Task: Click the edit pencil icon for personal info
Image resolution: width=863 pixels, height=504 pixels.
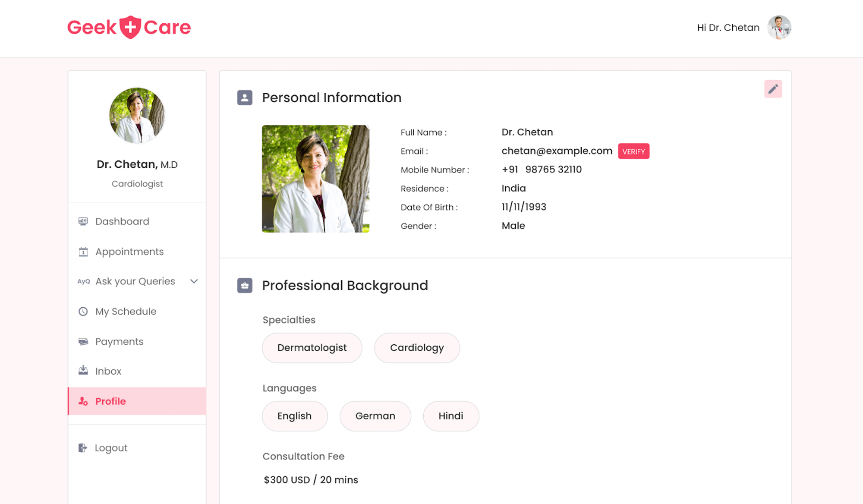Action: coord(773,89)
